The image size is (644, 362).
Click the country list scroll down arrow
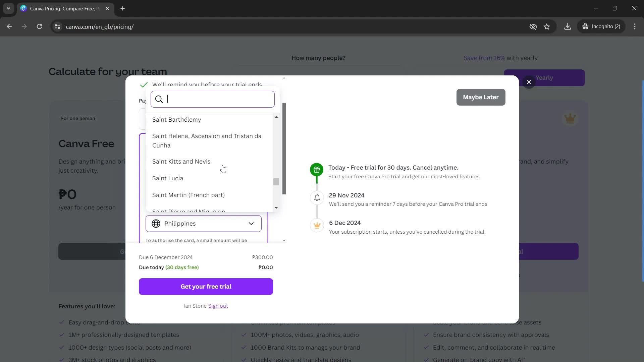tap(276, 208)
